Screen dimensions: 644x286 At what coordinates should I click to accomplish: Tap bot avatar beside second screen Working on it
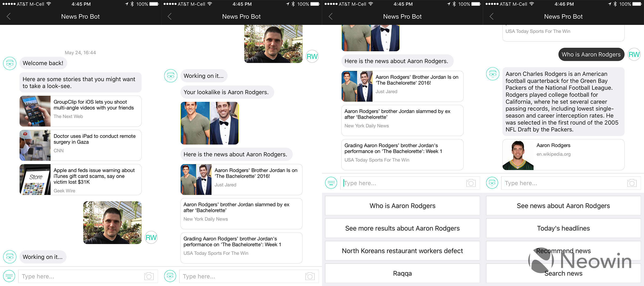tap(171, 76)
